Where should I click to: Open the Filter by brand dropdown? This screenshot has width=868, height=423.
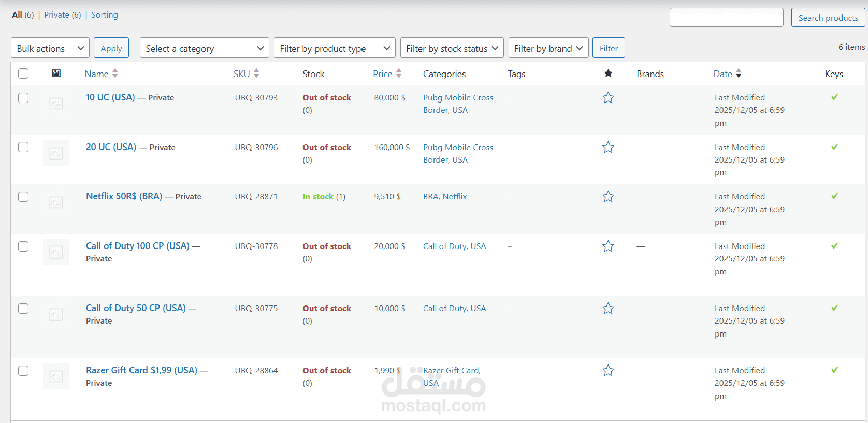pyautogui.click(x=548, y=48)
